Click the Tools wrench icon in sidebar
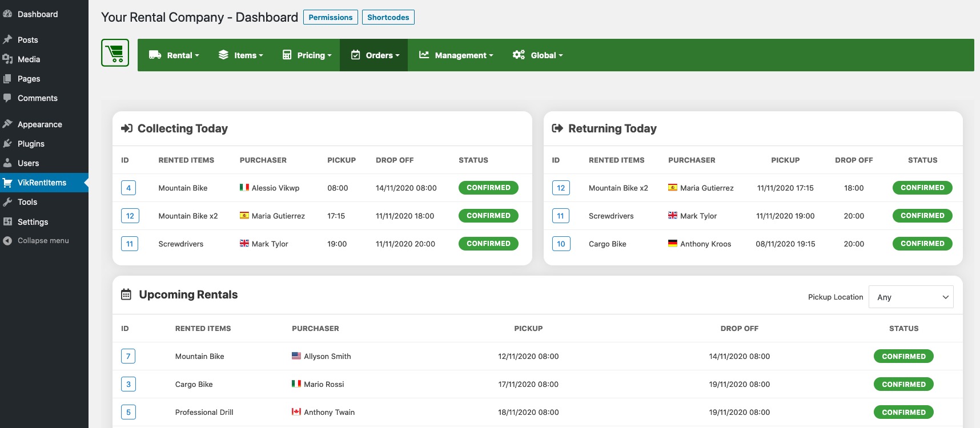This screenshot has height=428, width=980. 7,202
